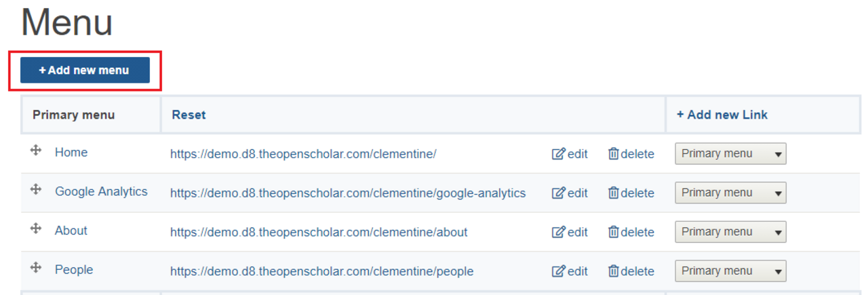
Task: Click the delete trash icon for Home
Action: pos(614,154)
